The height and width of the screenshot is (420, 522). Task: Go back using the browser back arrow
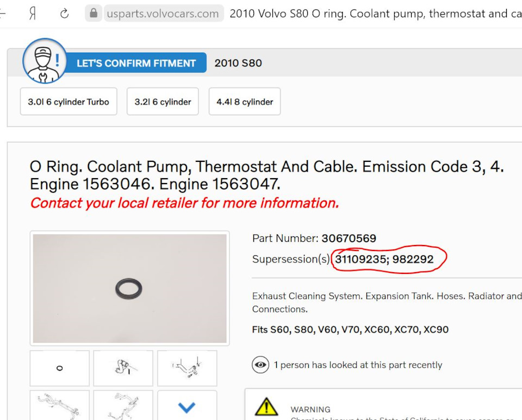click(3, 14)
